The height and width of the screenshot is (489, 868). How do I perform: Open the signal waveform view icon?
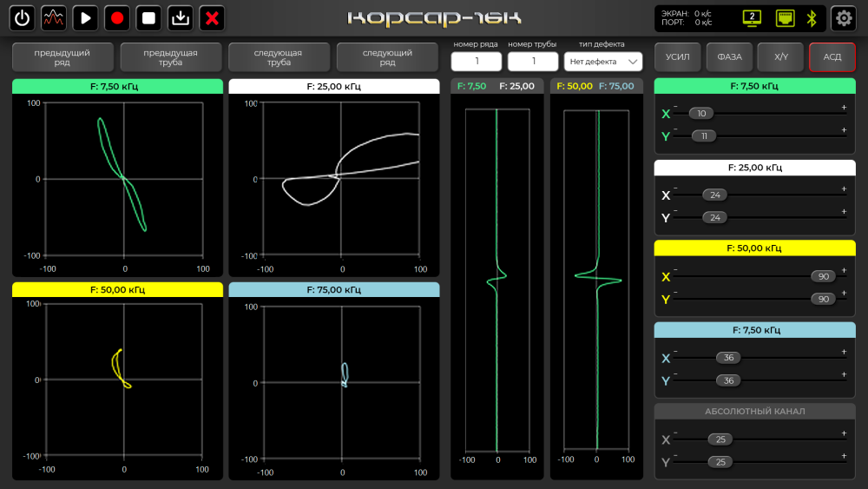(54, 17)
